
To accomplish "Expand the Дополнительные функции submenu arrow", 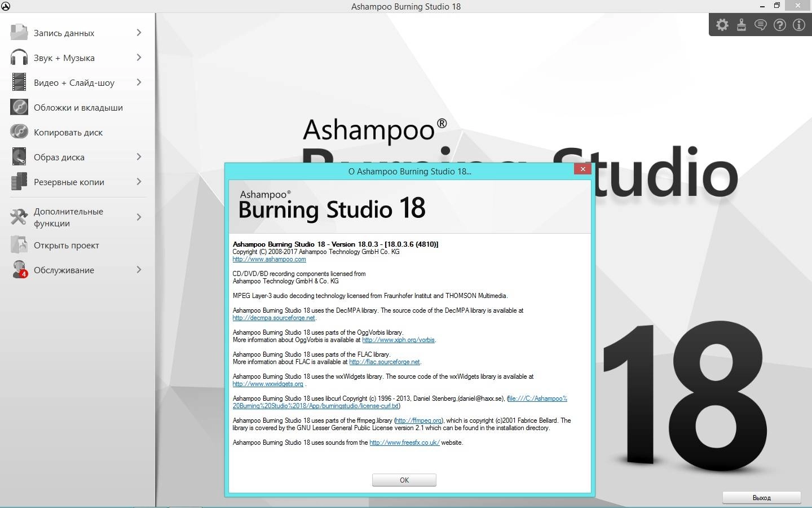I will (x=139, y=217).
